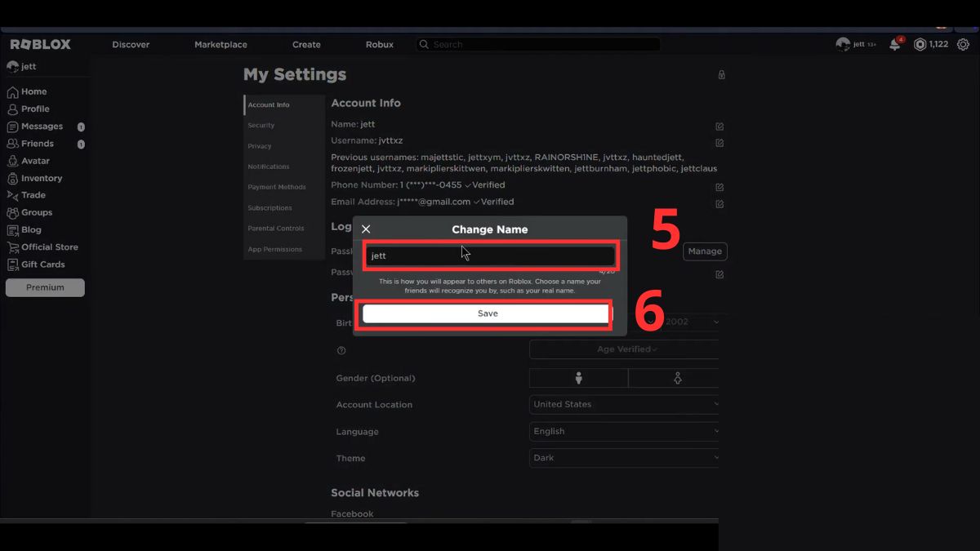
Task: Open the Age Verified dropdown
Action: pos(625,349)
